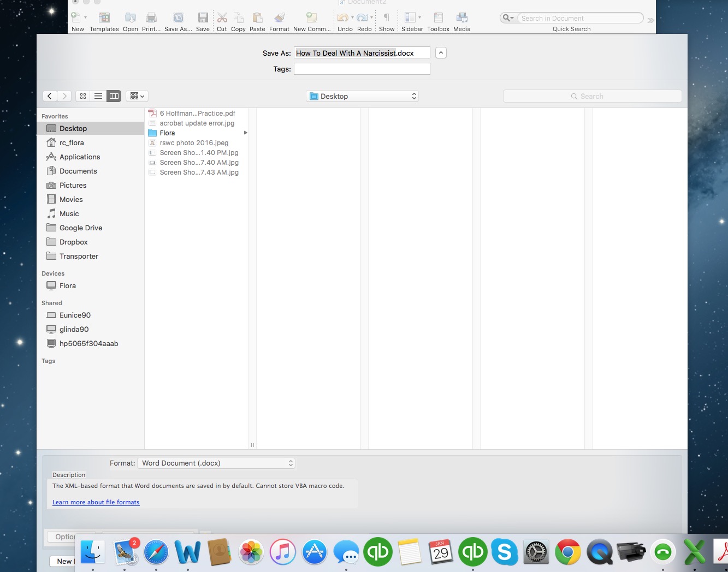728x572 pixels.
Task: Open the Toolbox icon
Action: [x=438, y=17]
